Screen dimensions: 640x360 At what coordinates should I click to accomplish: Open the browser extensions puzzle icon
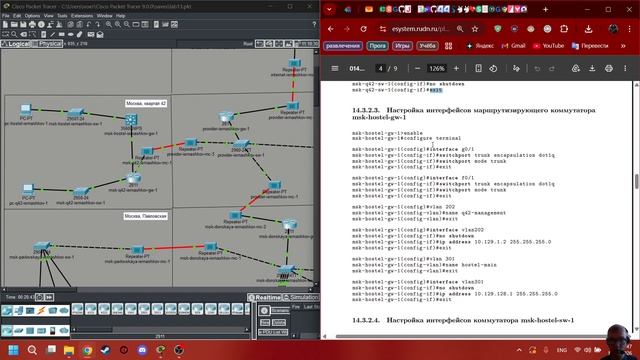(x=564, y=29)
